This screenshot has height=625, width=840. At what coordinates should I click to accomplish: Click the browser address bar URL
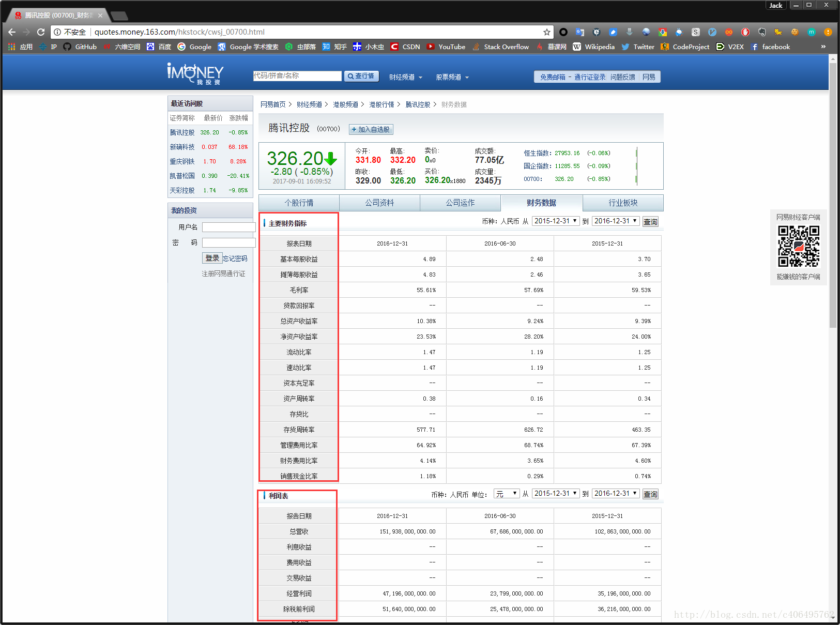click(179, 32)
